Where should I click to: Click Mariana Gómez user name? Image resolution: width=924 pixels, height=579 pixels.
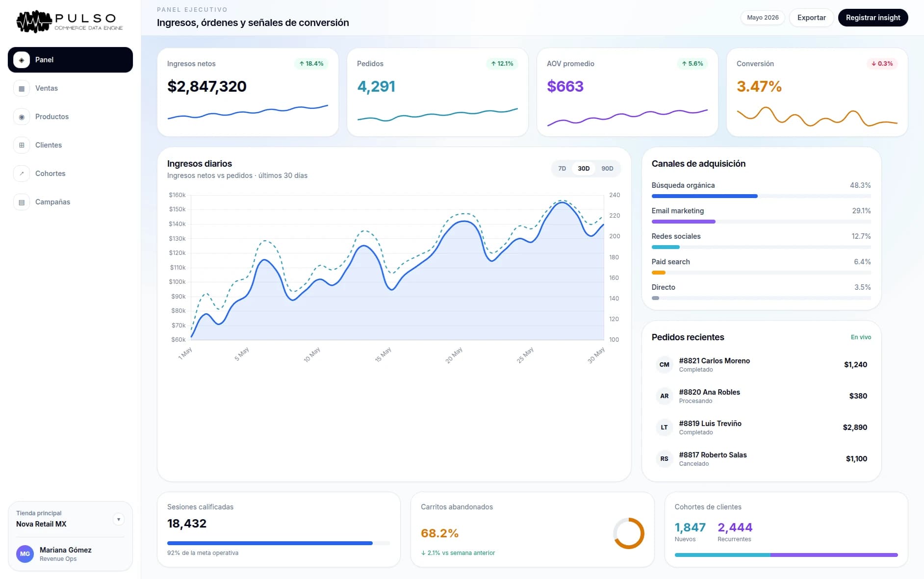[66, 550]
